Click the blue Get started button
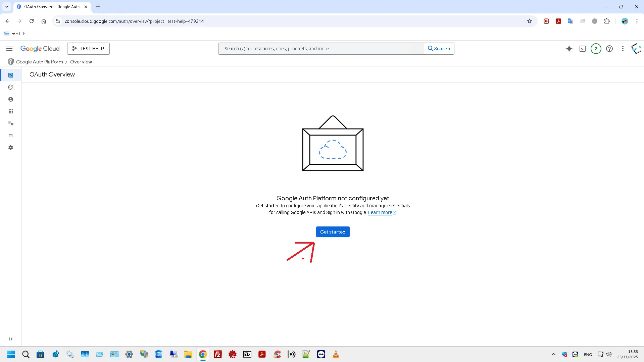This screenshot has width=644, height=362. [333, 232]
